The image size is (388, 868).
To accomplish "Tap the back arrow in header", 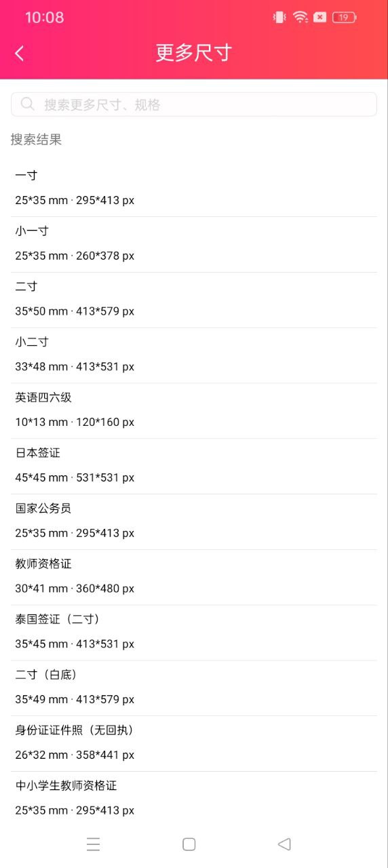I will (20, 54).
